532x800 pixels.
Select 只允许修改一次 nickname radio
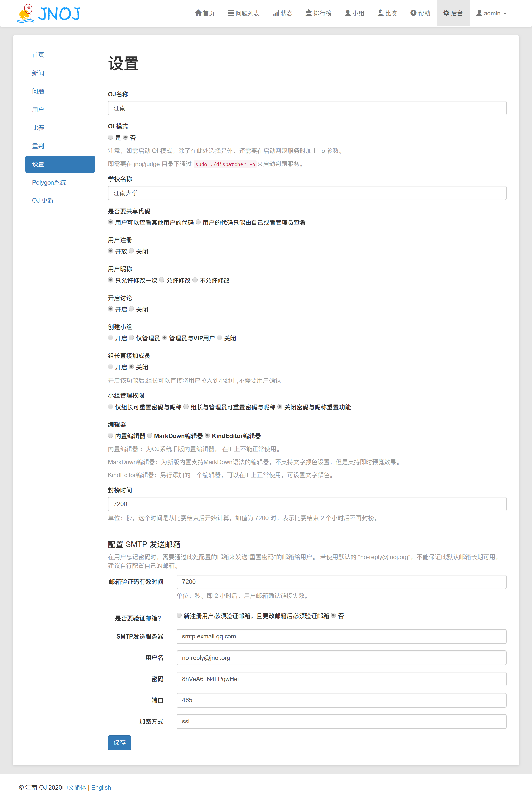pyautogui.click(x=111, y=280)
